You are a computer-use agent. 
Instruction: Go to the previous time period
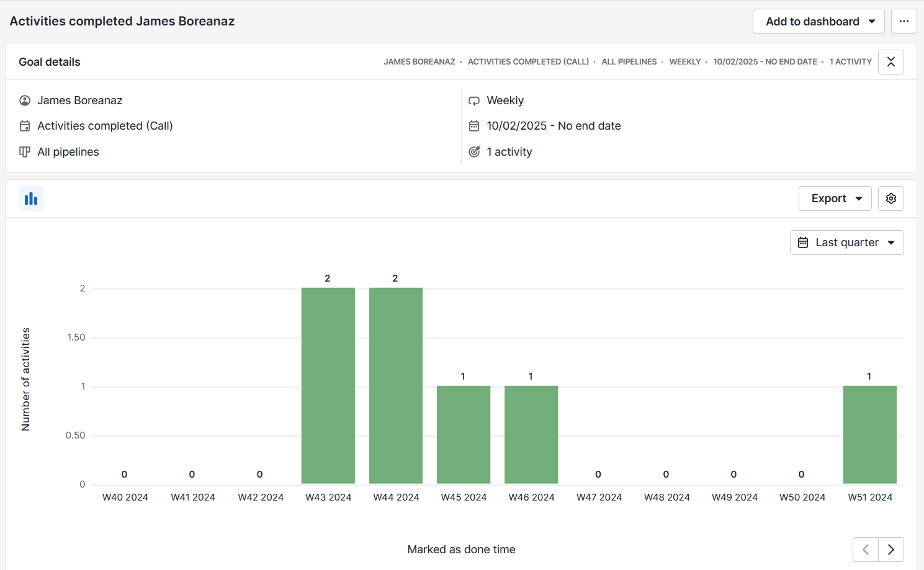tap(866, 549)
